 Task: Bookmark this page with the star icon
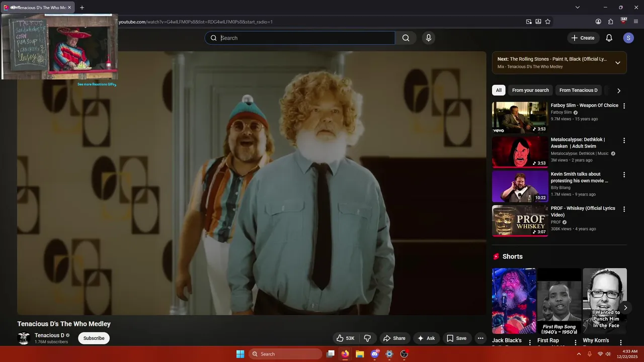[x=548, y=22]
